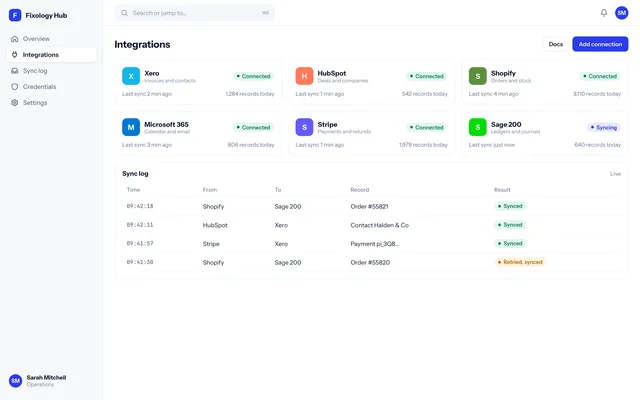Open the Overview home icon
640x400 pixels.
(15, 39)
